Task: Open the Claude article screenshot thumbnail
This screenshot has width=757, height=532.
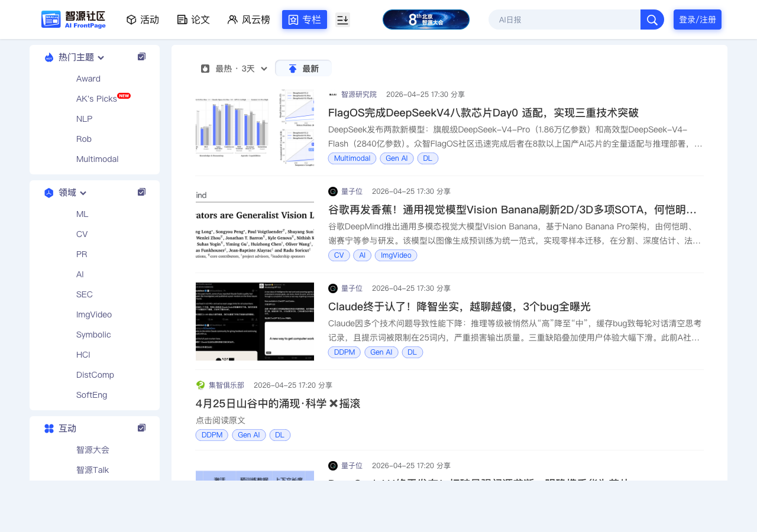Action: click(x=255, y=322)
